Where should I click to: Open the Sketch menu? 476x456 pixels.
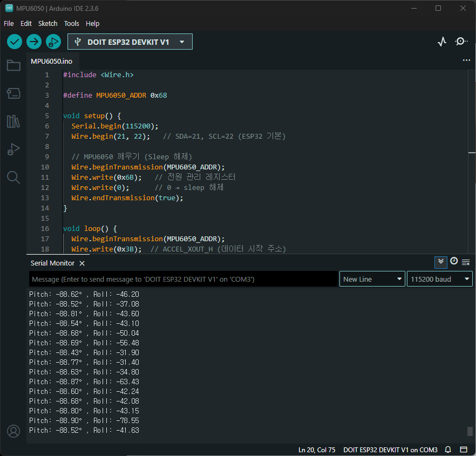[x=47, y=23]
